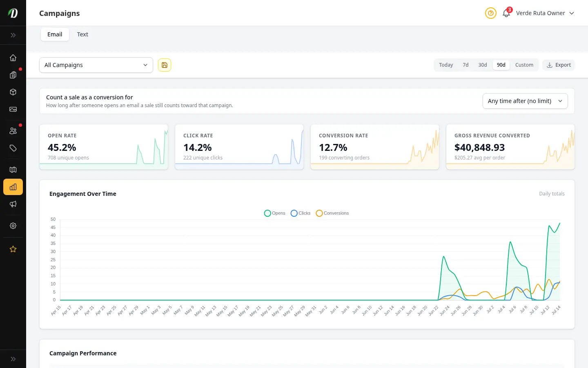Click the $205.27 avg per order text

(x=480, y=158)
